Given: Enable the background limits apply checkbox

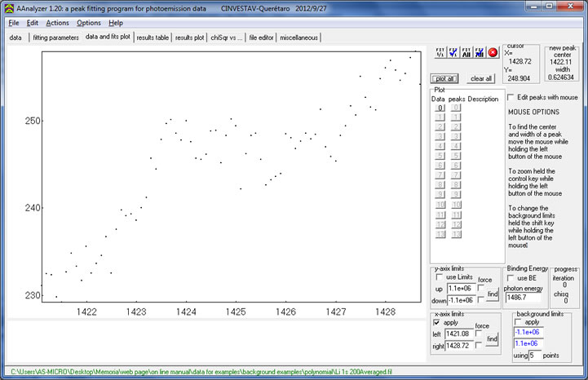Looking at the screenshot, I should click(517, 322).
